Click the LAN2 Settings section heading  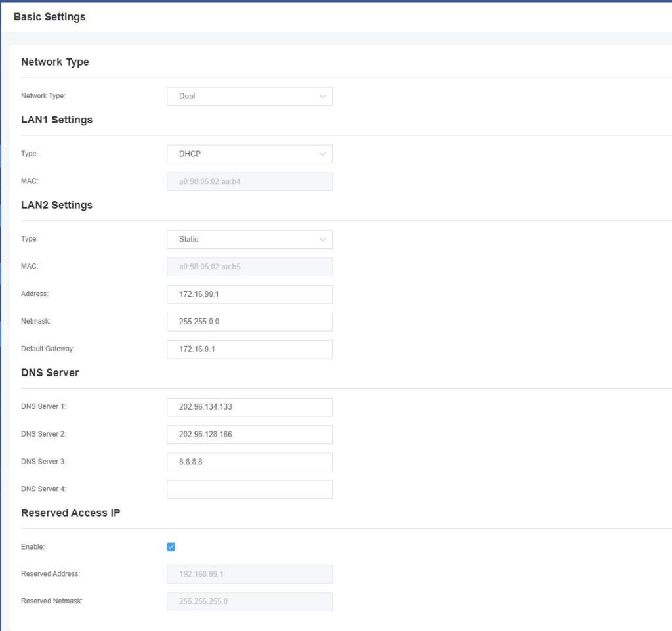(x=56, y=205)
